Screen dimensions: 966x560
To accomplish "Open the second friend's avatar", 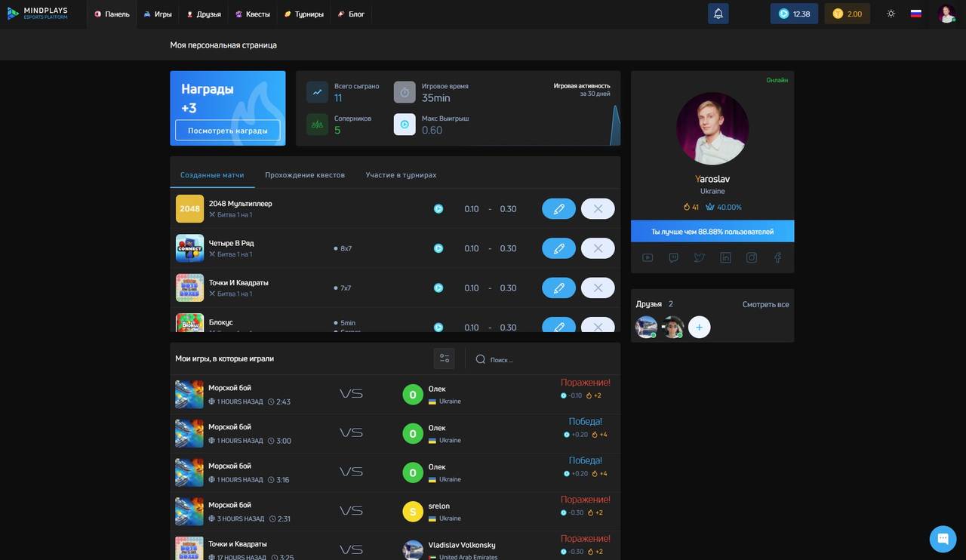I will pyautogui.click(x=672, y=327).
